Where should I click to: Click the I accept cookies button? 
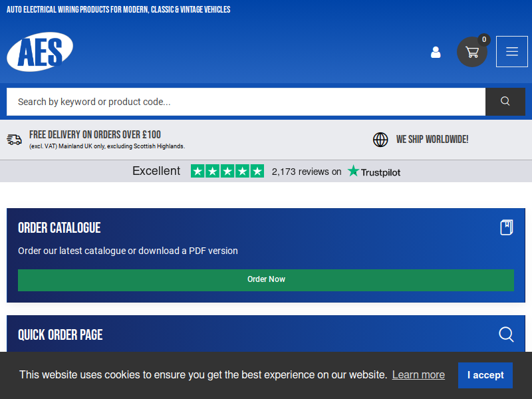point(485,375)
